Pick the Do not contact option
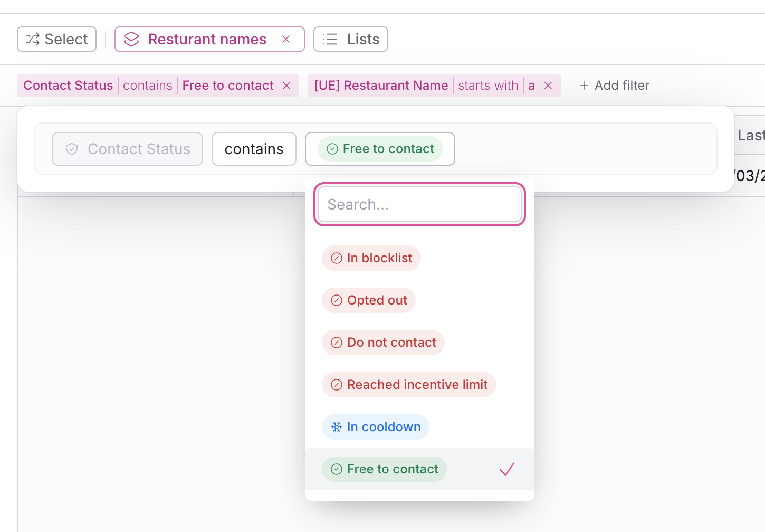 tap(383, 343)
